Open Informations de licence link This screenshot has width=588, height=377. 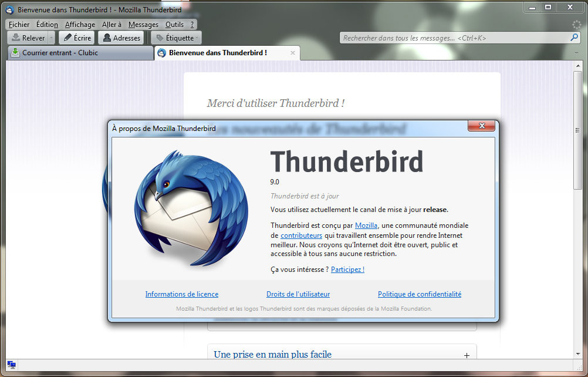[182, 294]
